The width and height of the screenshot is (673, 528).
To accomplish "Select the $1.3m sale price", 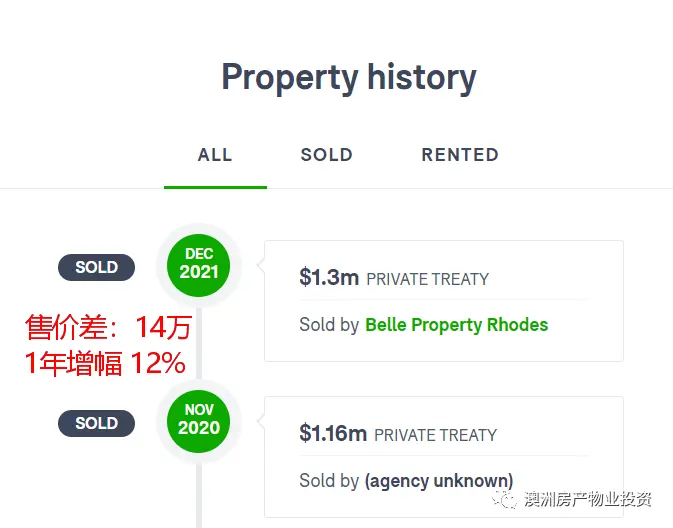I will pos(329,277).
